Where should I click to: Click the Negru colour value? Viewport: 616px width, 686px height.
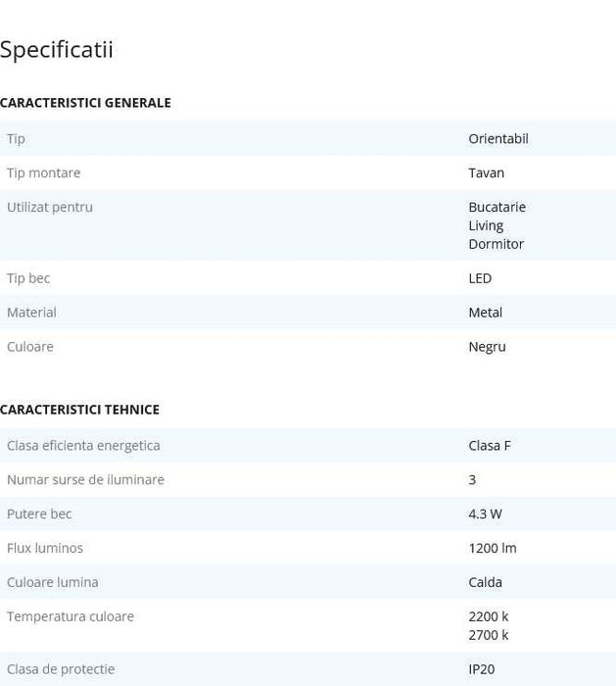487,347
